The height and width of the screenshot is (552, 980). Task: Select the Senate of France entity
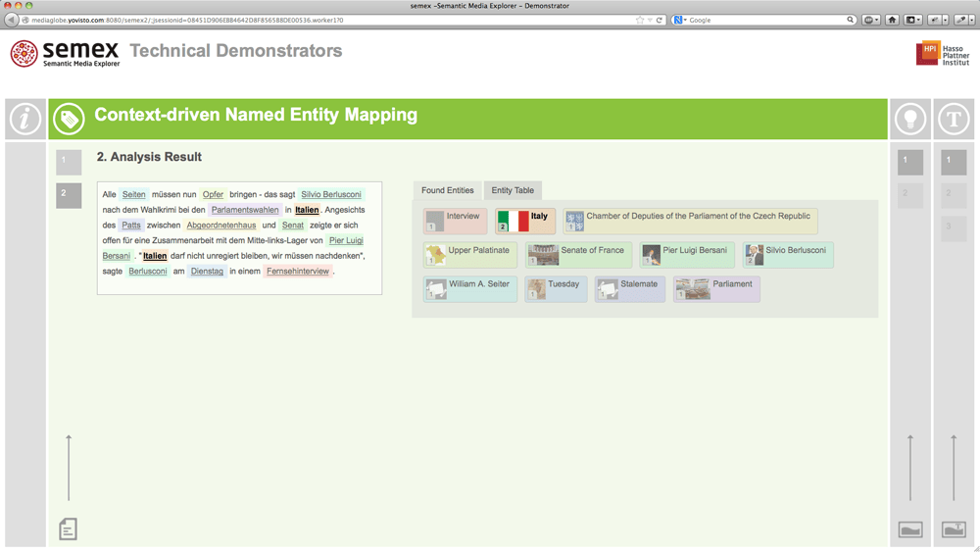[x=578, y=255]
